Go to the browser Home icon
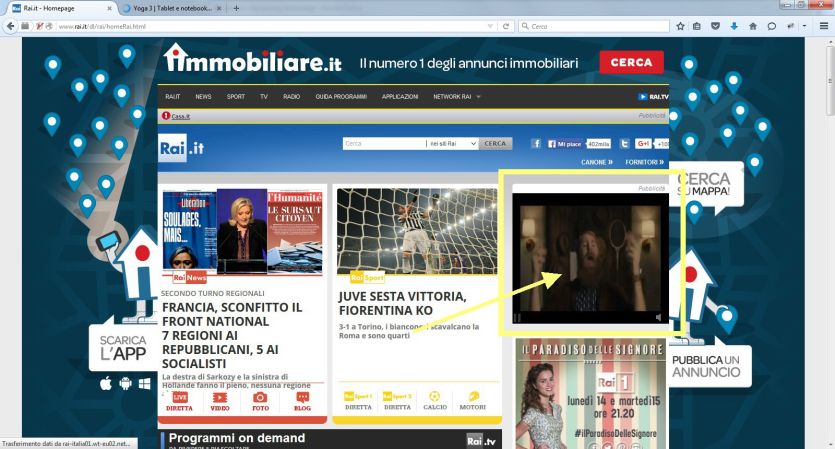Screen dimensions: 835x449 click(x=752, y=26)
